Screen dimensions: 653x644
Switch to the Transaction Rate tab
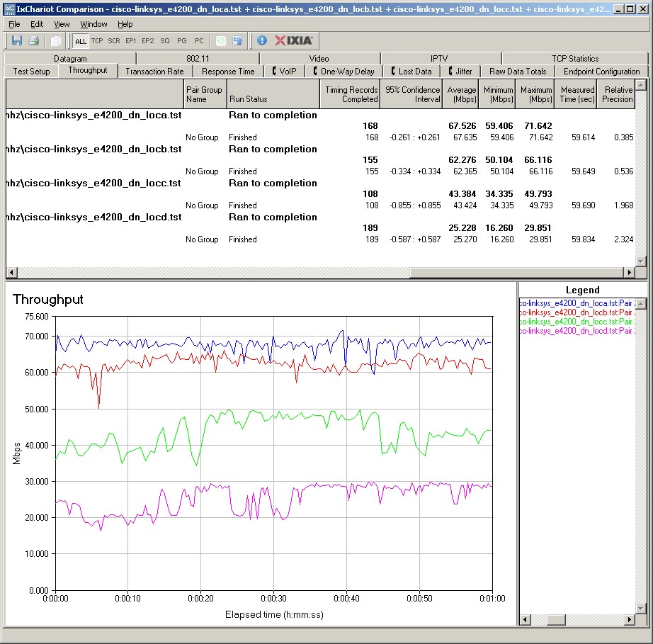click(154, 72)
